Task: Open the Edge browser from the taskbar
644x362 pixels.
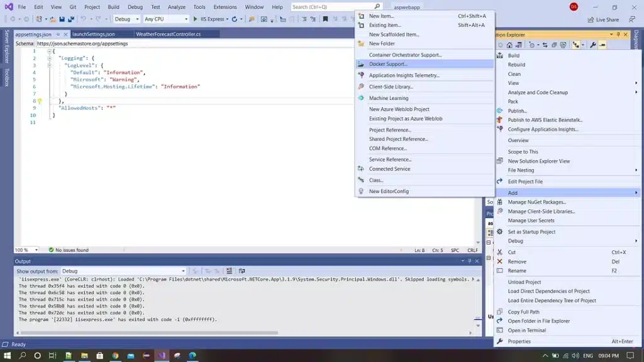Action: pos(192,356)
